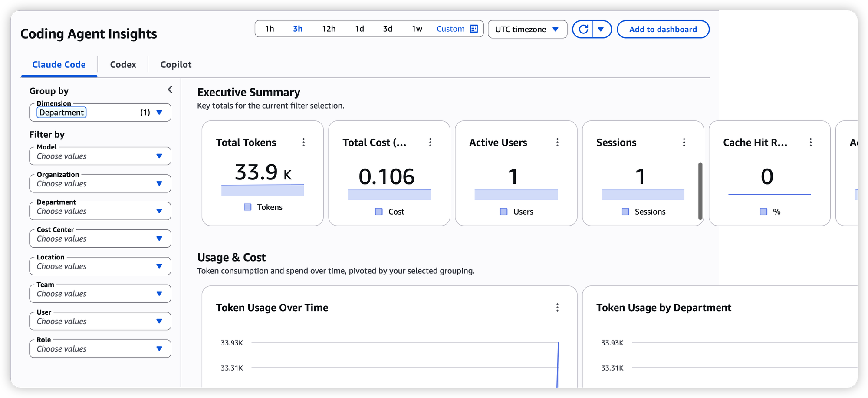Expand refresh interval dropdown arrow
This screenshot has height=398, width=868.
point(601,29)
